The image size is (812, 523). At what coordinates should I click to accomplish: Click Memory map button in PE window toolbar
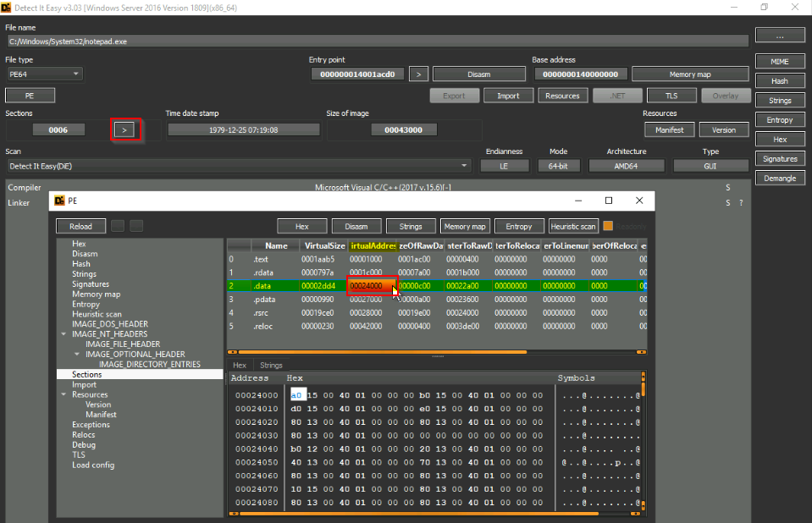tap(465, 226)
